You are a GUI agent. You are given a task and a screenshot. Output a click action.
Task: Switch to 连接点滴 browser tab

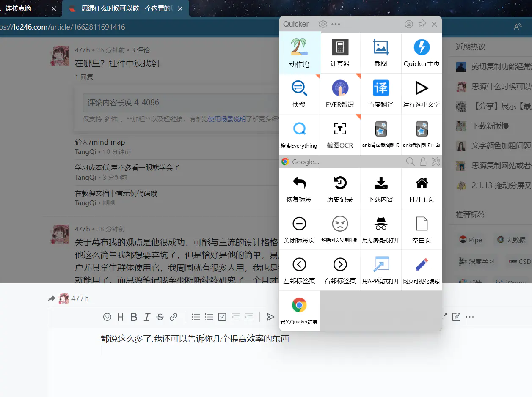pos(30,8)
